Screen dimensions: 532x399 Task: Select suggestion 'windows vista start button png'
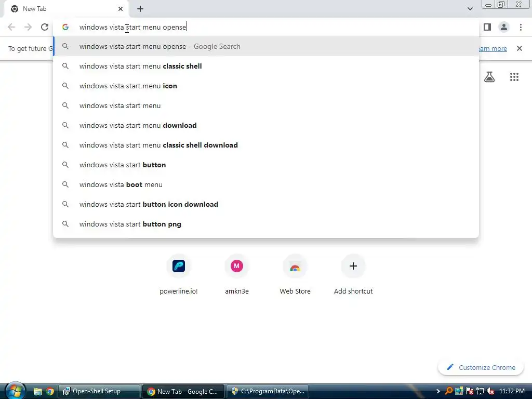(x=266, y=224)
